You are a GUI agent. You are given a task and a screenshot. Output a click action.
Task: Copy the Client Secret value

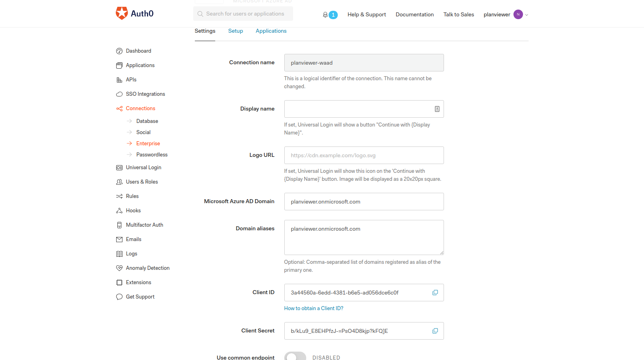[435, 331]
